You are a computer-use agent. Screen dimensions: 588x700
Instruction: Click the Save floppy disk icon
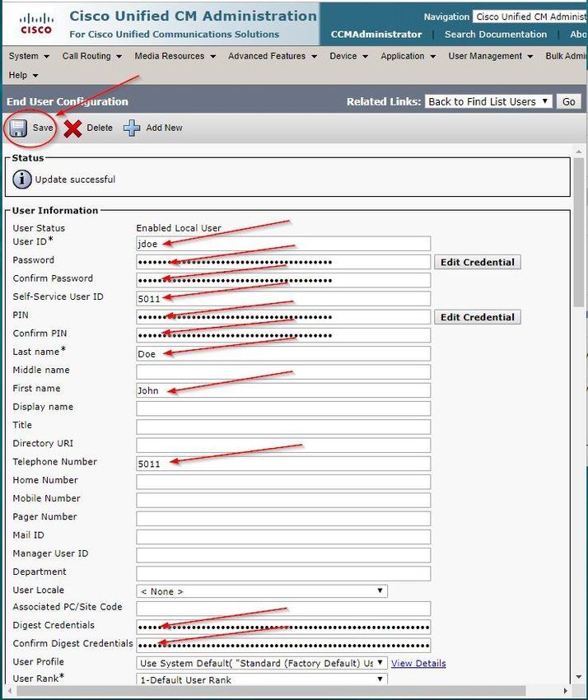[x=18, y=128]
